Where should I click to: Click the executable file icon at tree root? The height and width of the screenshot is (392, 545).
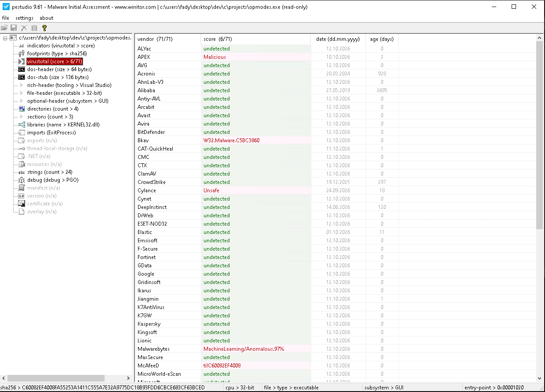13,38
